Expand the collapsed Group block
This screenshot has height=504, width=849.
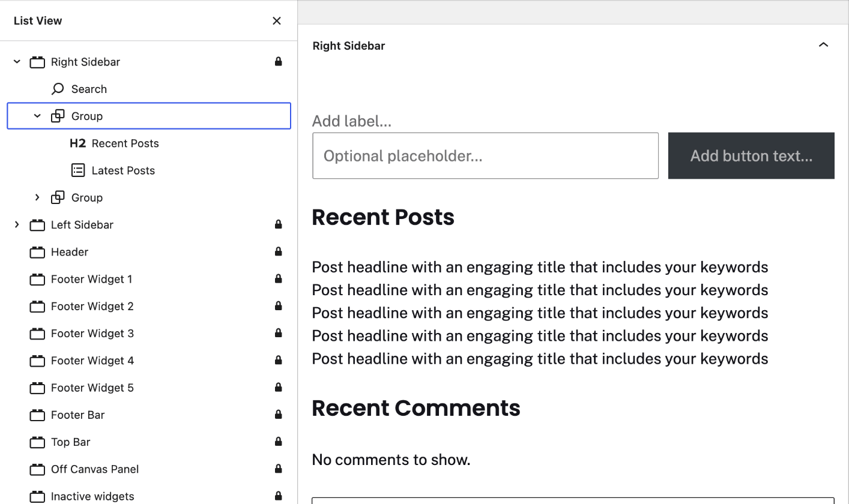37,197
